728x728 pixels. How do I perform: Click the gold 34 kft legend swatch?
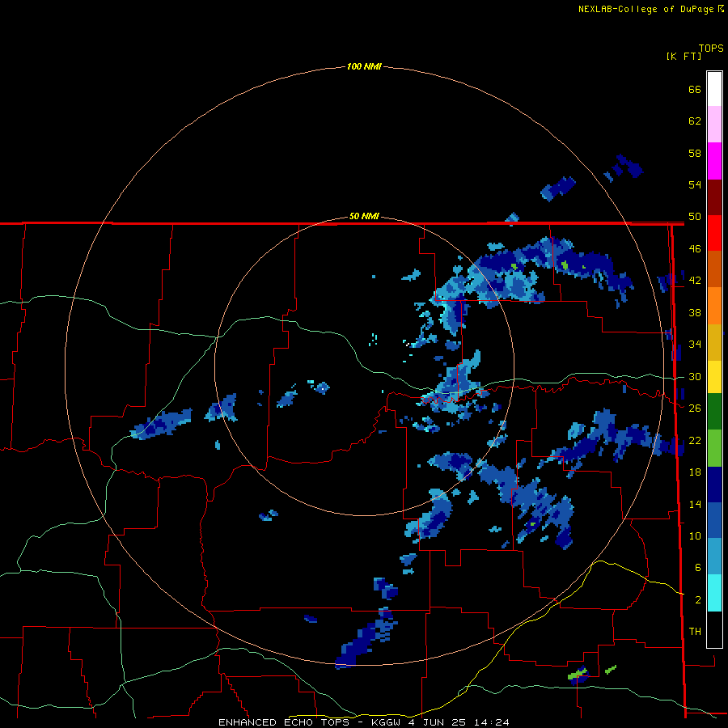click(x=714, y=341)
